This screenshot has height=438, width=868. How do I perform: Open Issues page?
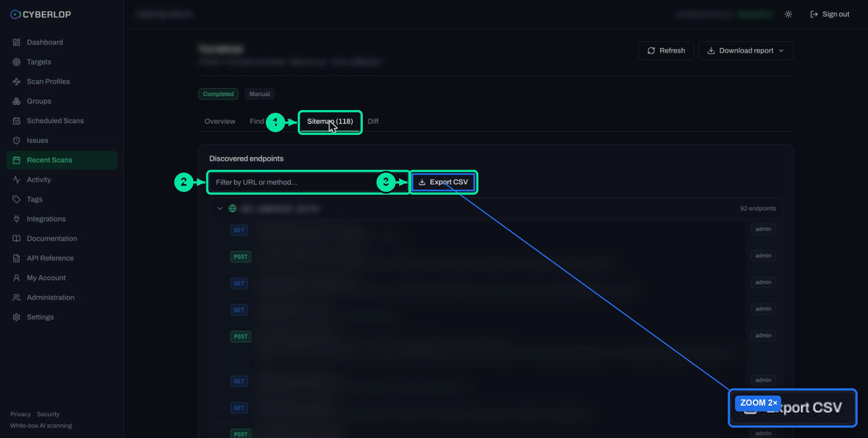61,140
